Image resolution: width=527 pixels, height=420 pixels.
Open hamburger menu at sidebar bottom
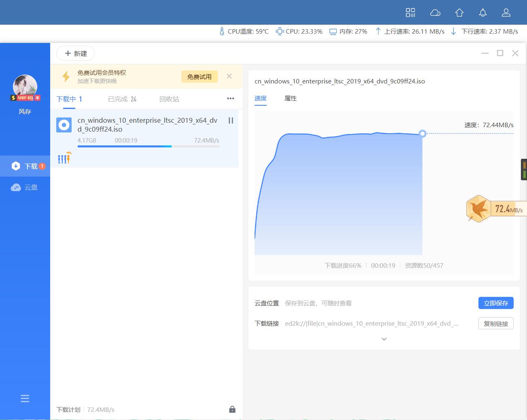(x=25, y=399)
